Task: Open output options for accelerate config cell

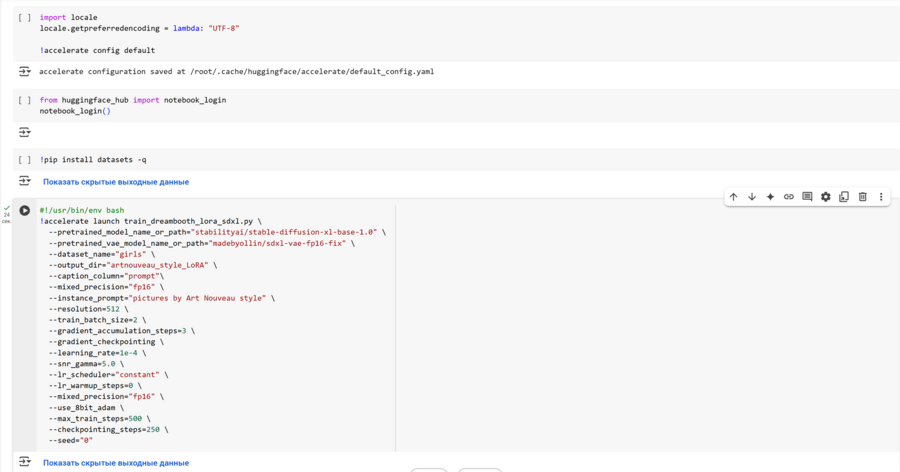Action: [25, 72]
